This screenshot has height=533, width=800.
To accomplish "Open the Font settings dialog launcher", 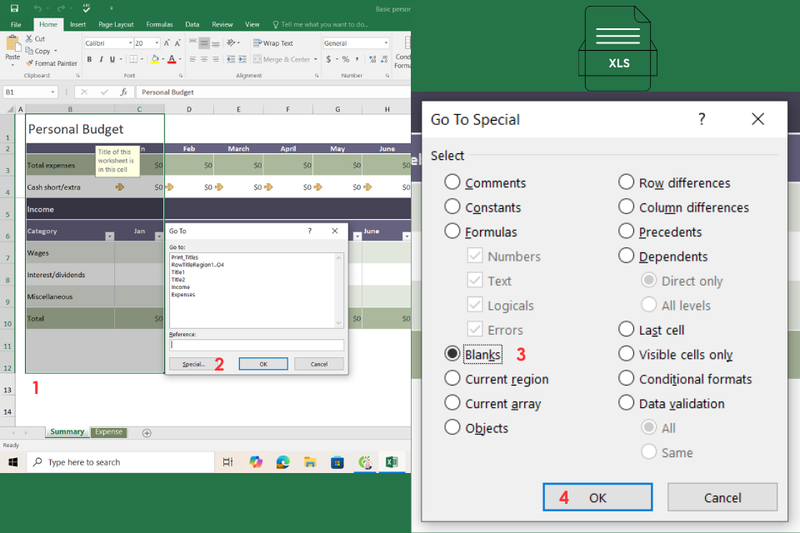I will coord(181,75).
